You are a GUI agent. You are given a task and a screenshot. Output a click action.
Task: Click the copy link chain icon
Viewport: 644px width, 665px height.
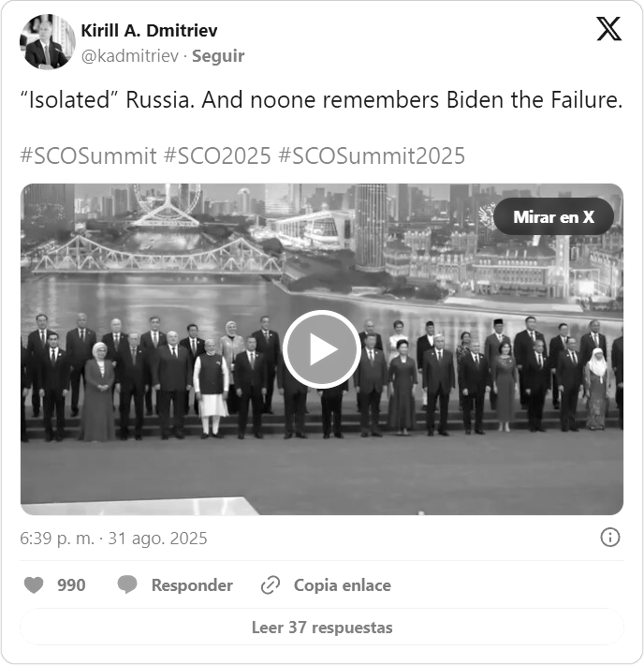click(x=271, y=585)
